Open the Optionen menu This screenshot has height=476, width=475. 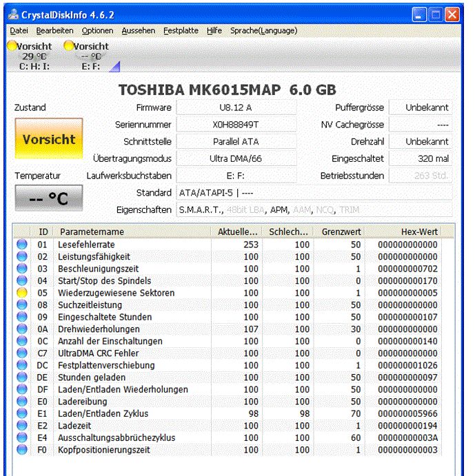97,31
